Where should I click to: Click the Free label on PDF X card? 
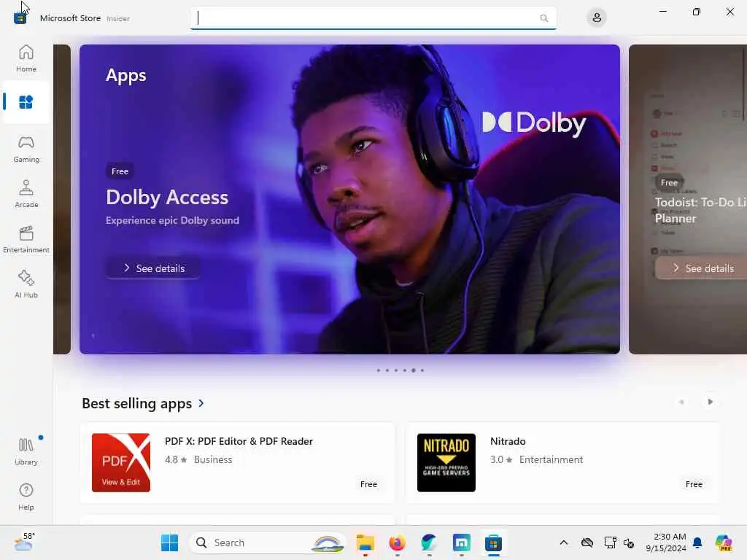click(x=368, y=484)
